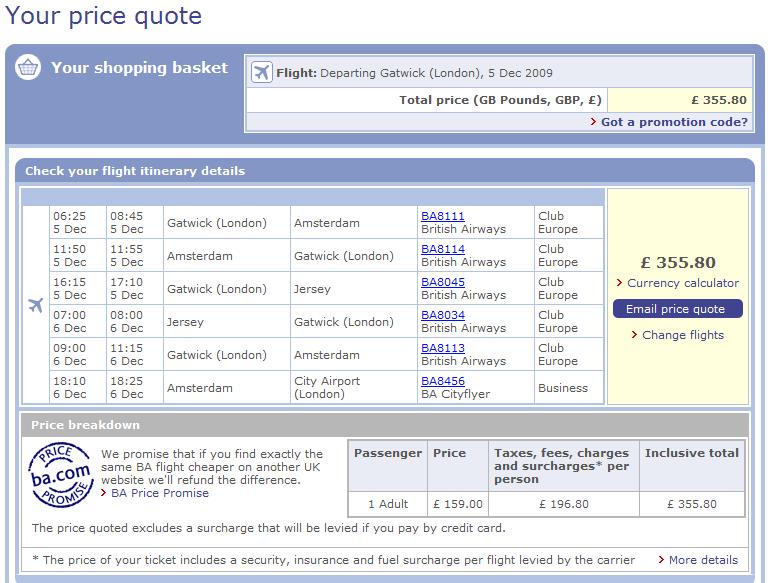Click the airplane icon left of itinerary table
Viewport: 783px width, 583px height.
[x=35, y=305]
